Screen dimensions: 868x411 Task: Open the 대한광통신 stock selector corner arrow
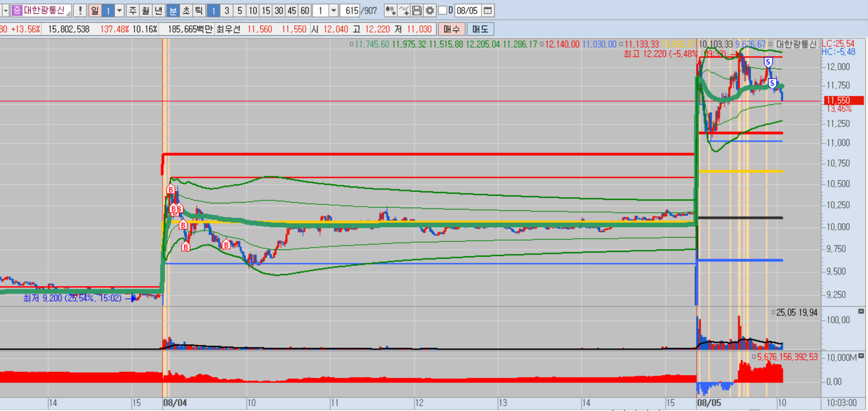pos(68,13)
